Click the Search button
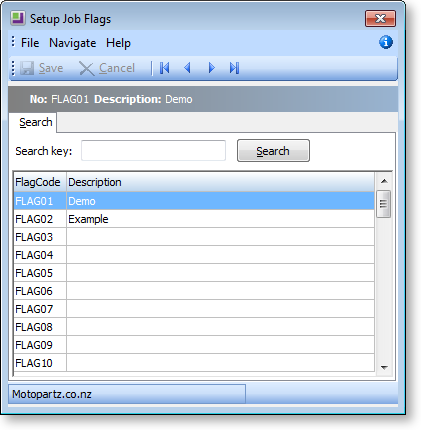The height and width of the screenshot is (430, 421). (x=273, y=151)
